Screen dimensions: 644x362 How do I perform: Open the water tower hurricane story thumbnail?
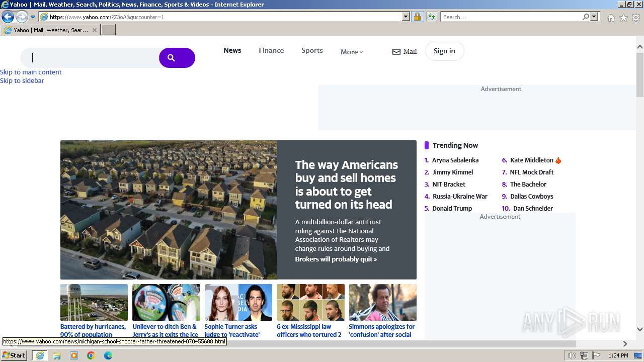pos(94,302)
